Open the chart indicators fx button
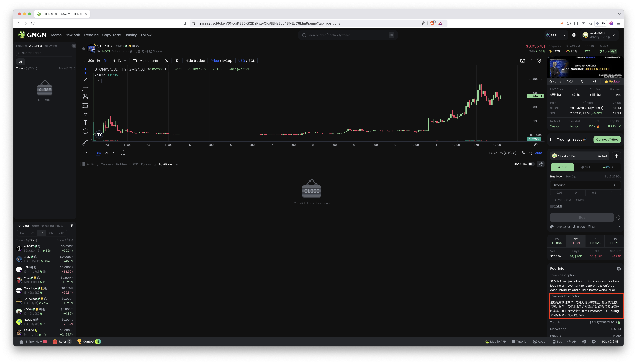Image resolution: width=637 pixels, height=364 pixels. pyautogui.click(x=177, y=61)
